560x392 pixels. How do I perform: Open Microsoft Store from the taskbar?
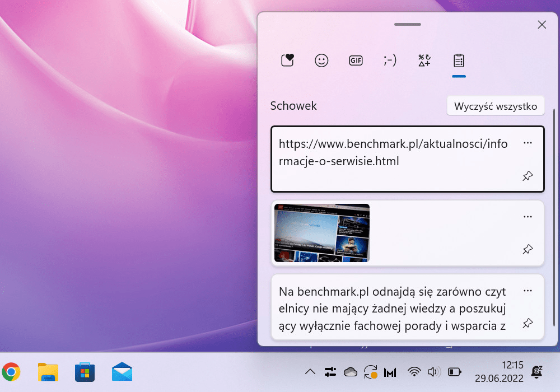85,372
